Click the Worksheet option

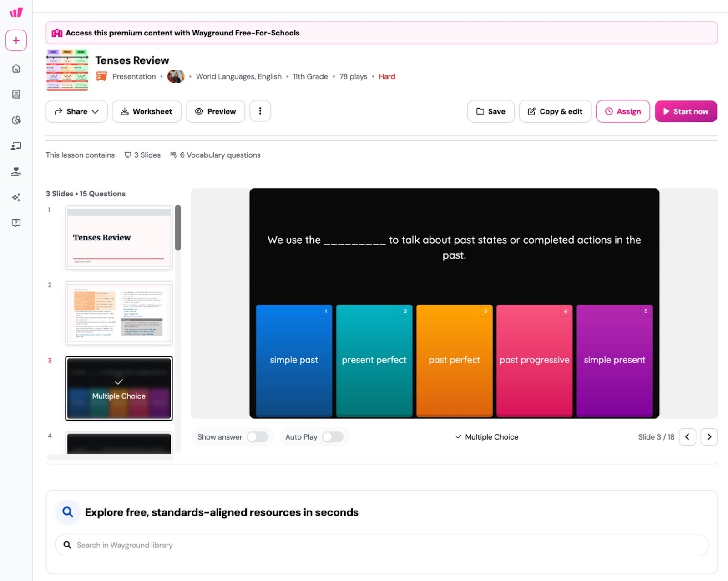tap(147, 111)
